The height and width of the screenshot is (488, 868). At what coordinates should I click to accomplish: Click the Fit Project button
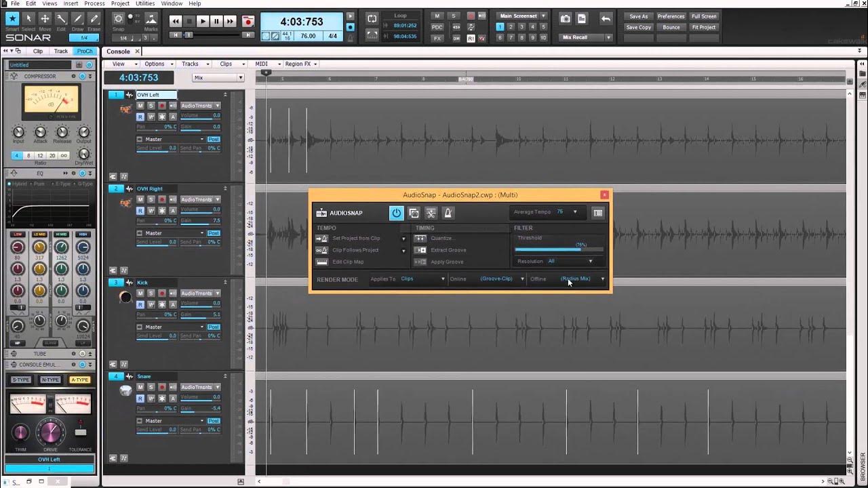click(x=704, y=27)
